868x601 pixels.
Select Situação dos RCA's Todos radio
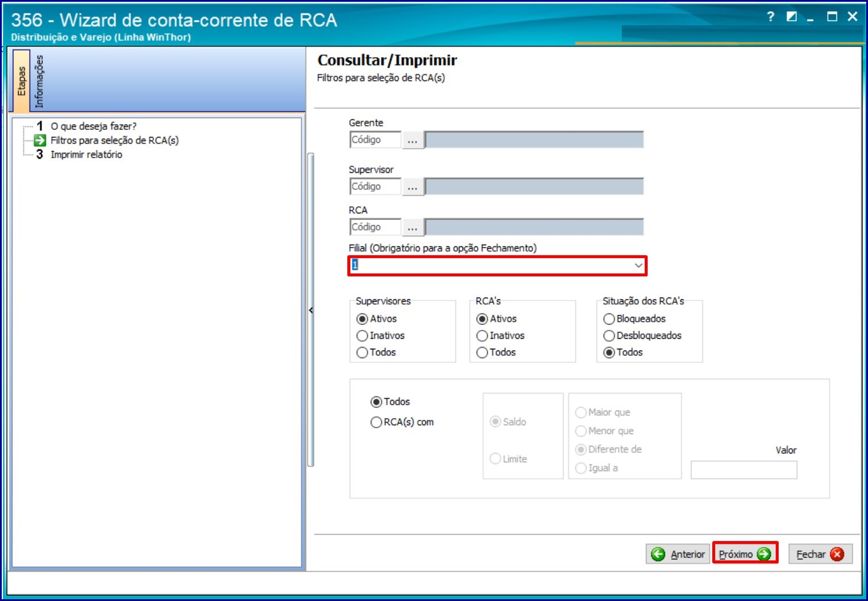[x=609, y=352]
